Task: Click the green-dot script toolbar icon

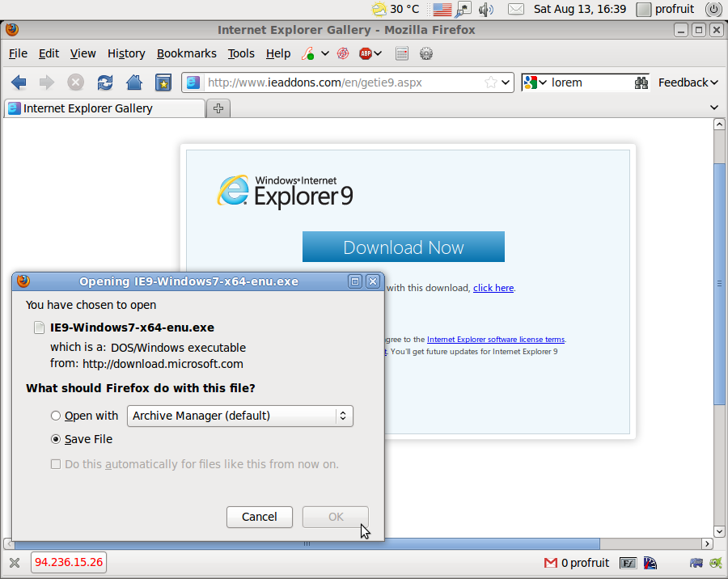Action: [x=307, y=54]
